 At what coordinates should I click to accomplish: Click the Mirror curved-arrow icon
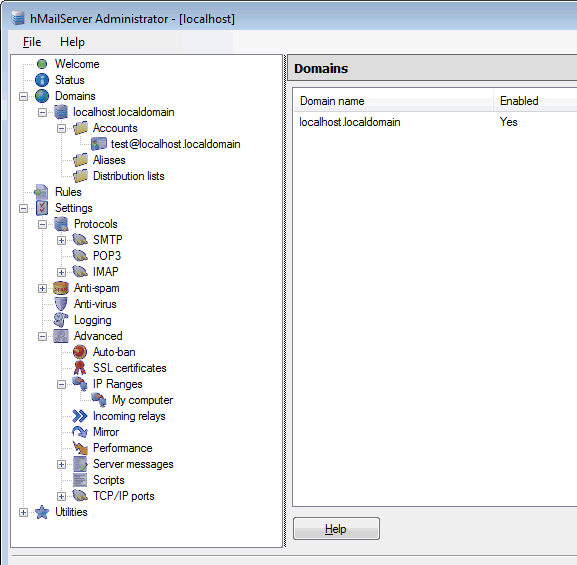coord(80,432)
